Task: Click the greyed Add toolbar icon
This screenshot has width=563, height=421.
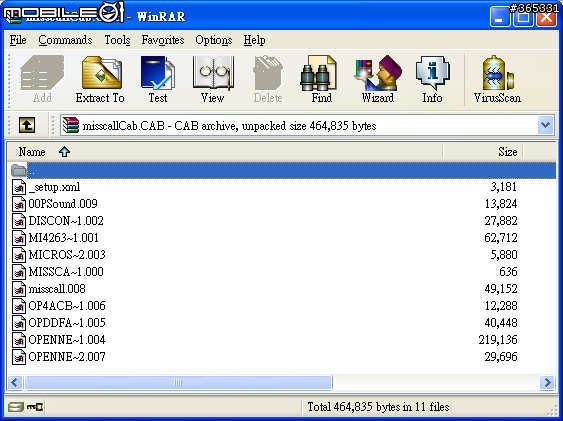Action: coord(42,72)
